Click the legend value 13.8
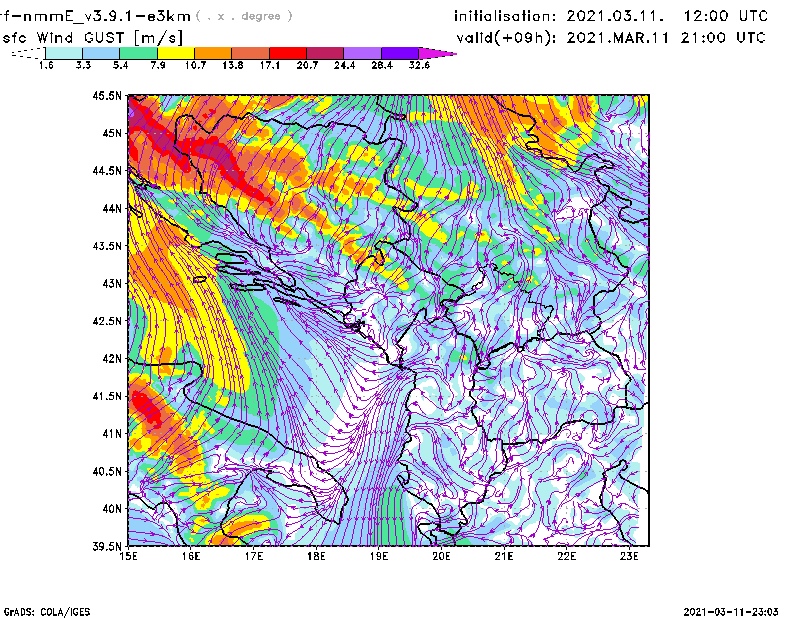Screen dimensions: 800x618 232,65
